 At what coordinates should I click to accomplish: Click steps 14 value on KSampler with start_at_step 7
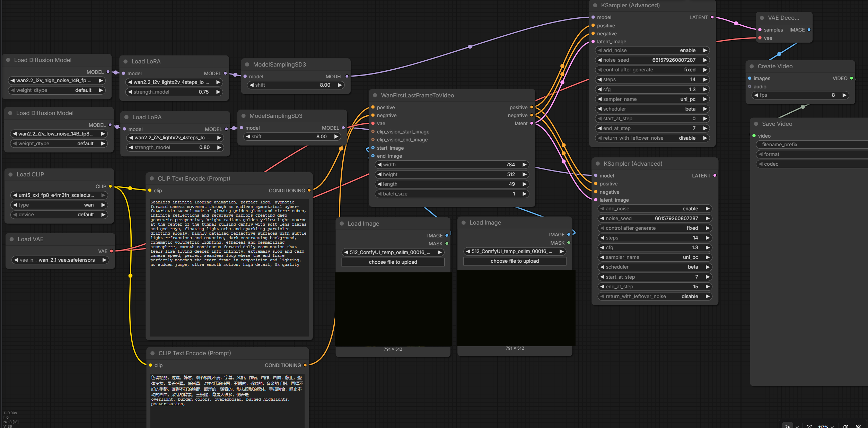[x=655, y=238]
